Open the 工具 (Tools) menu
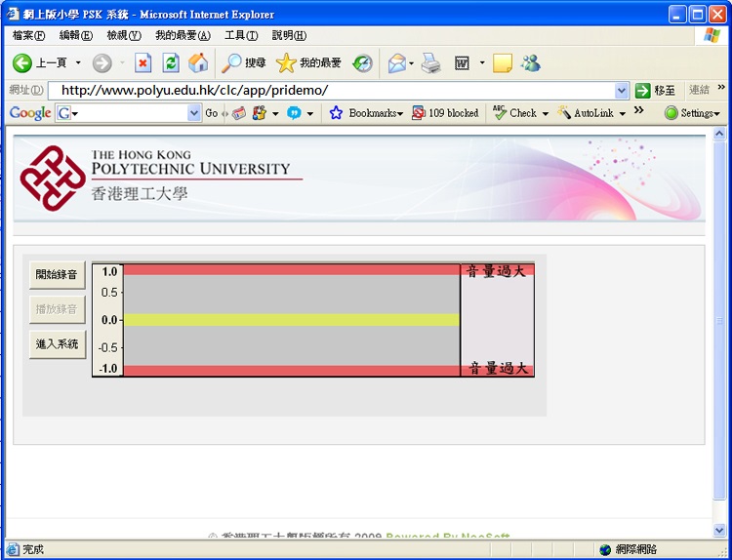The height and width of the screenshot is (560, 732). point(241,36)
